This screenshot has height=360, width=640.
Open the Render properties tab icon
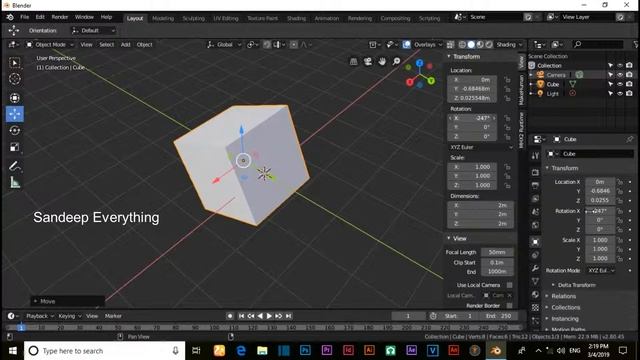point(535,173)
